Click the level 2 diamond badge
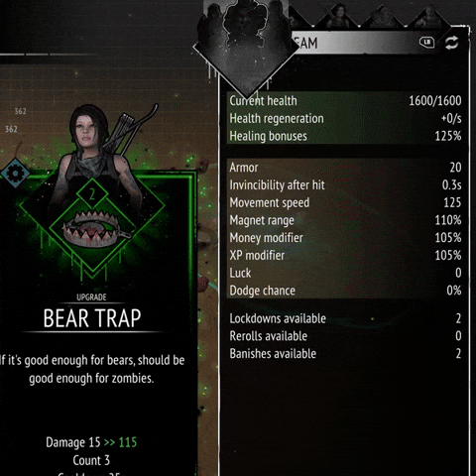Image resolution: width=476 pixels, height=476 pixels. click(x=92, y=194)
